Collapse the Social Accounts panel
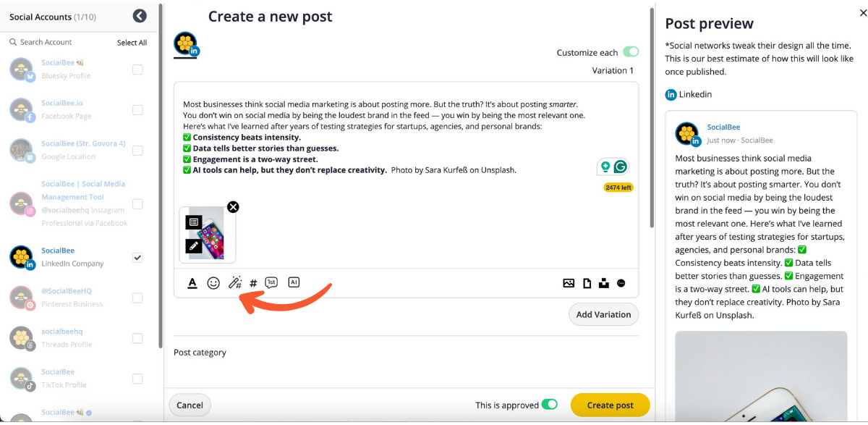This screenshot has width=868, height=425. tap(140, 16)
